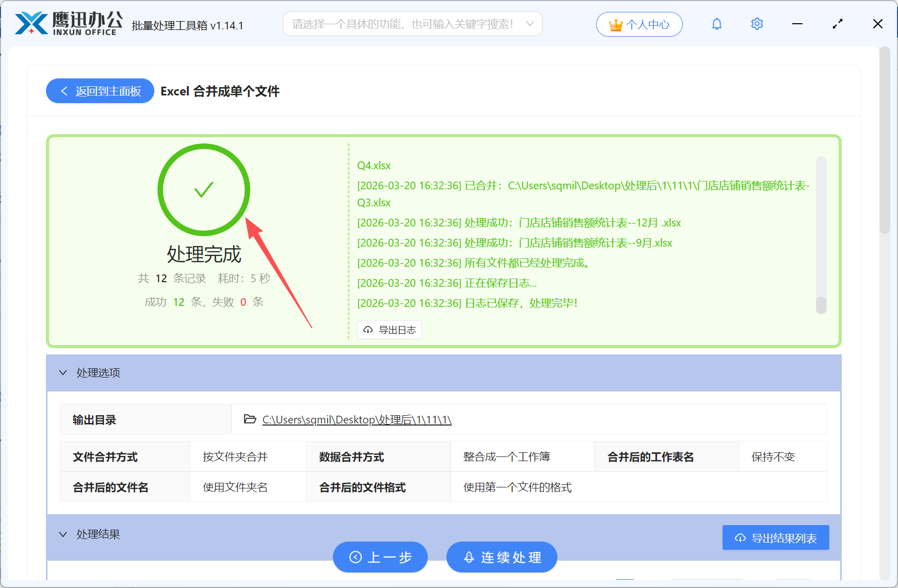898x588 pixels.
Task: Click 返回到主面板 to go back
Action: coord(100,91)
